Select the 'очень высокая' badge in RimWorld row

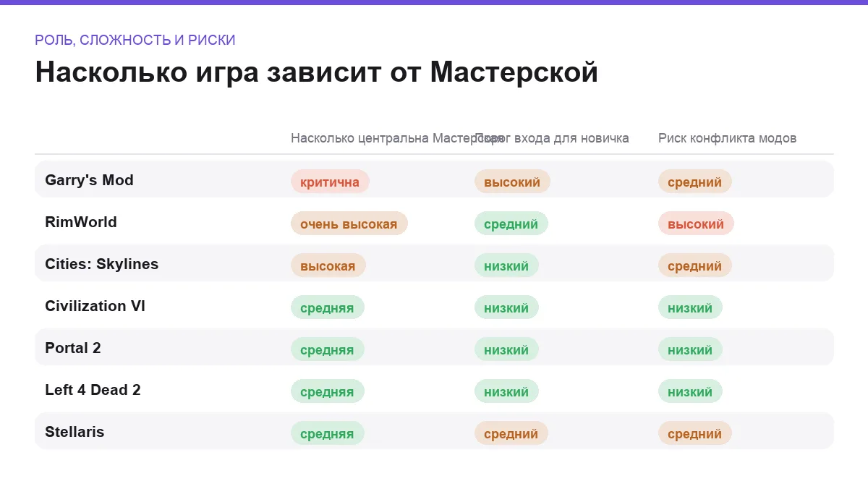349,224
